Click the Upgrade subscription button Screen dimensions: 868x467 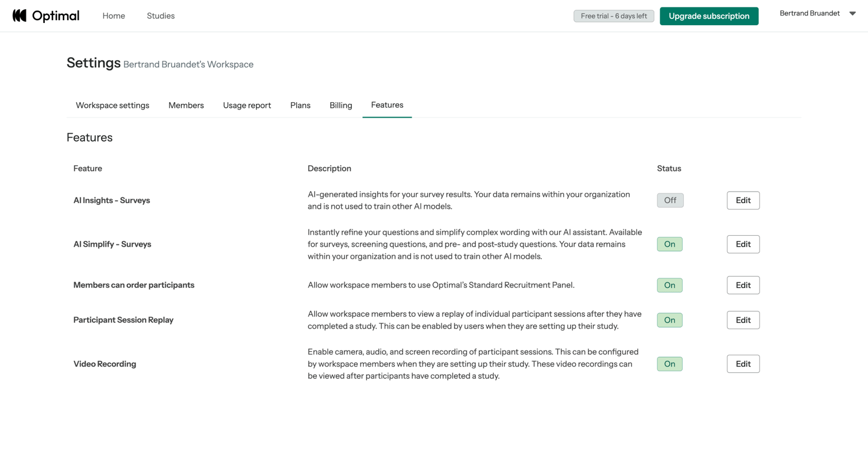[709, 16]
